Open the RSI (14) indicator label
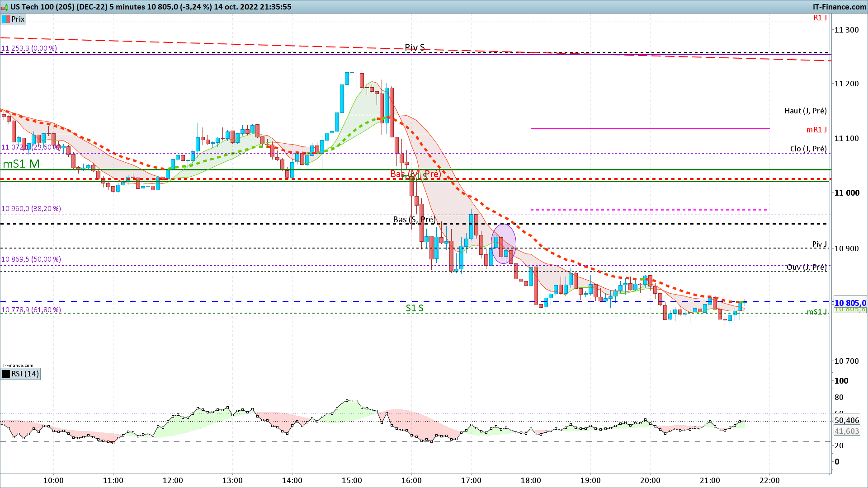This screenshot has width=868, height=488. tap(25, 374)
